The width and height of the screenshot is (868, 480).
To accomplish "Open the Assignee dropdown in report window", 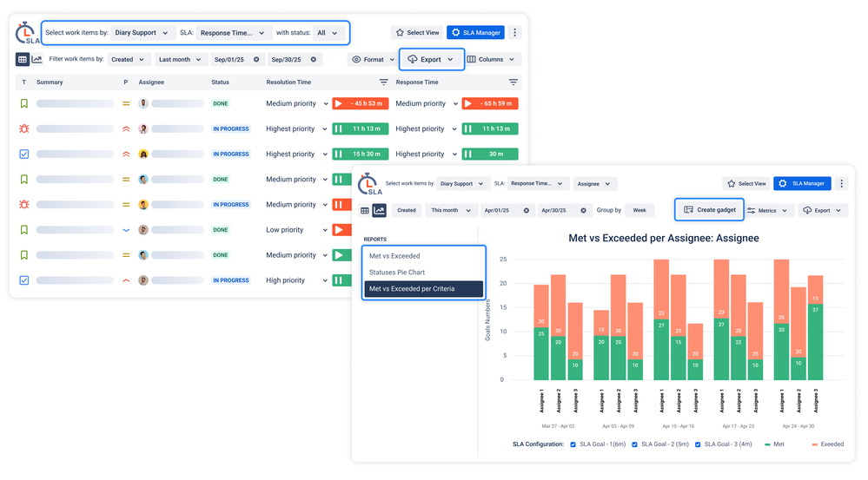I will click(x=594, y=184).
